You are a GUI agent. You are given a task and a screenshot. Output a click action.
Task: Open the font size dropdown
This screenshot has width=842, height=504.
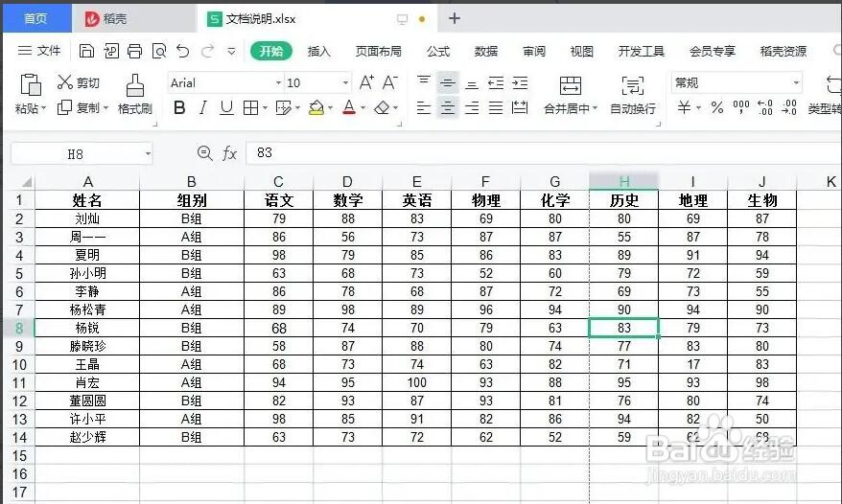tap(345, 82)
